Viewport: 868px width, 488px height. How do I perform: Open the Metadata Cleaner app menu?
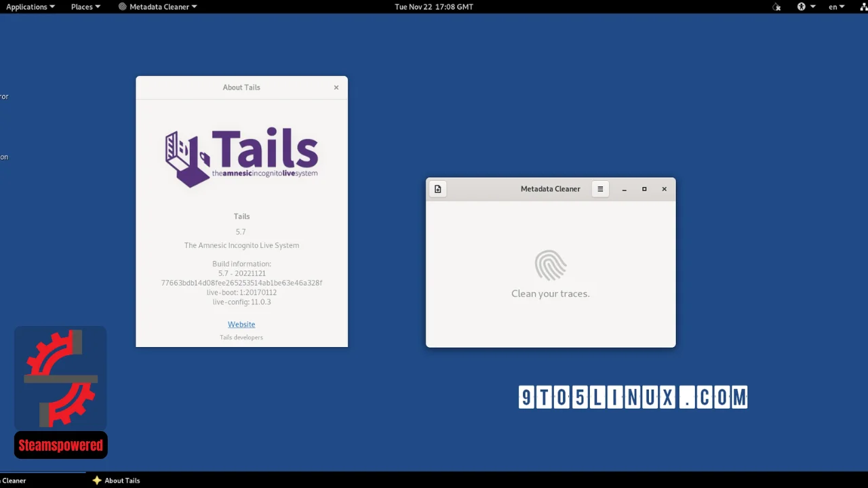158,7
